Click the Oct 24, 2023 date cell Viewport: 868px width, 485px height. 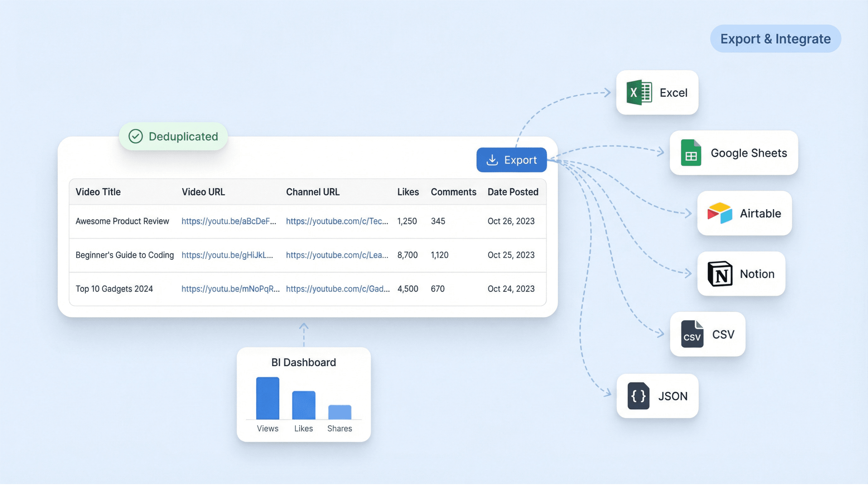coord(511,289)
